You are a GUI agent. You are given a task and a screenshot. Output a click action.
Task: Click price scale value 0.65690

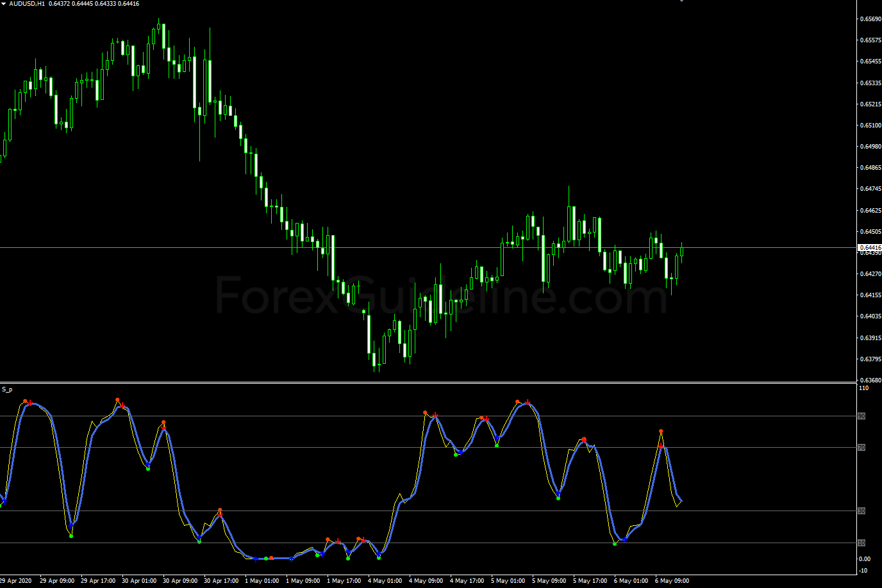[x=870, y=19]
